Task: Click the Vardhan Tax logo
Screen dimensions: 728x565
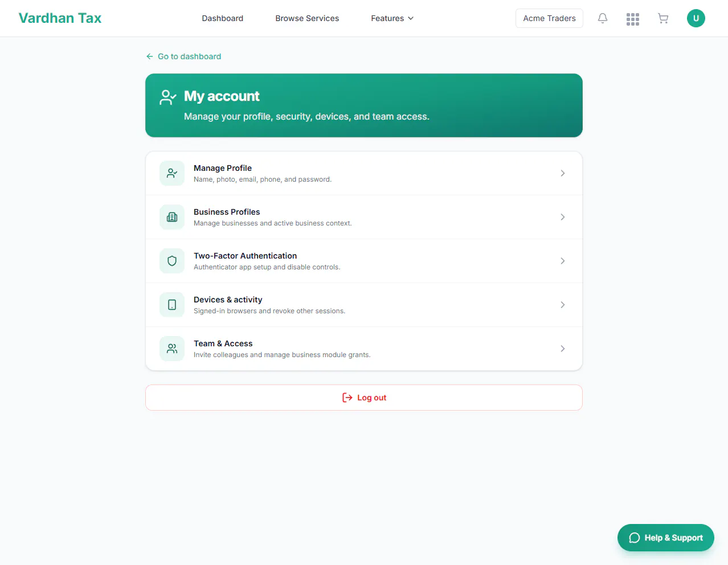Action: pos(60,18)
